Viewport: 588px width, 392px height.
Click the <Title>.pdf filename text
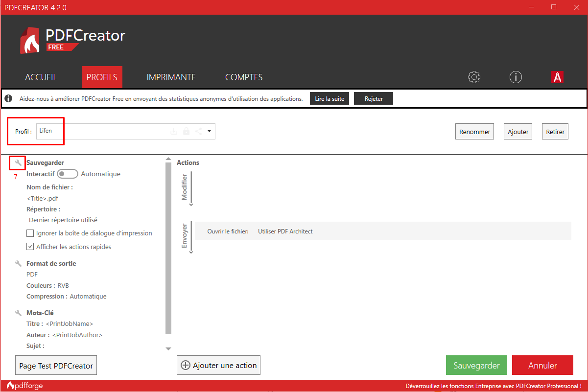(42, 198)
